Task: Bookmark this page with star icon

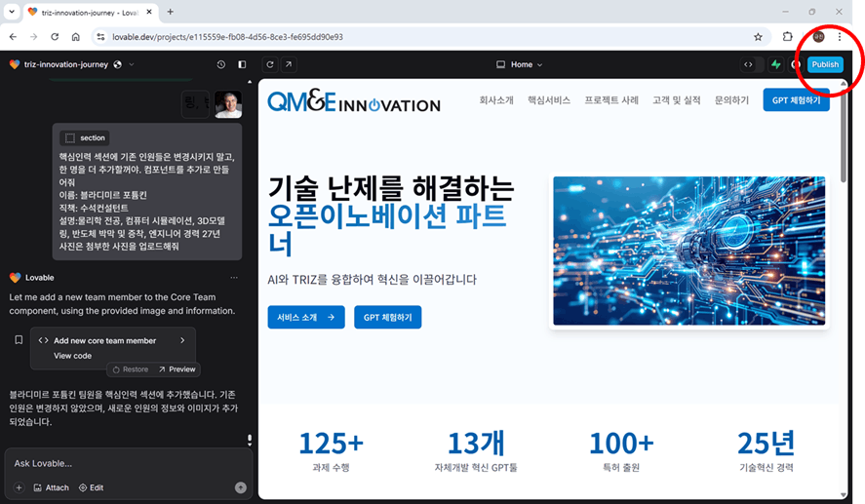Action: tap(758, 36)
